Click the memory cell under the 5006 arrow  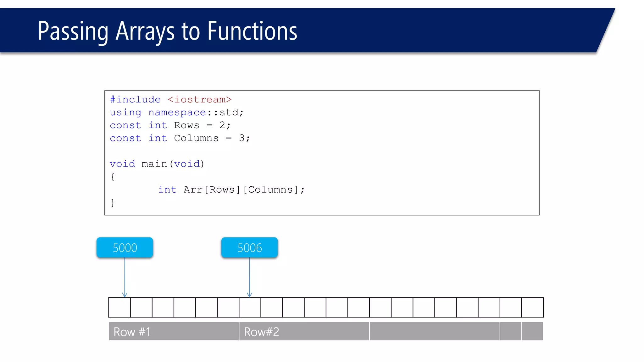pos(250,307)
